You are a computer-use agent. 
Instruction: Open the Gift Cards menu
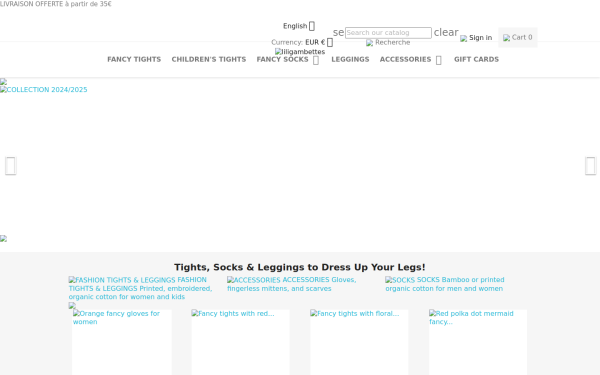click(476, 59)
